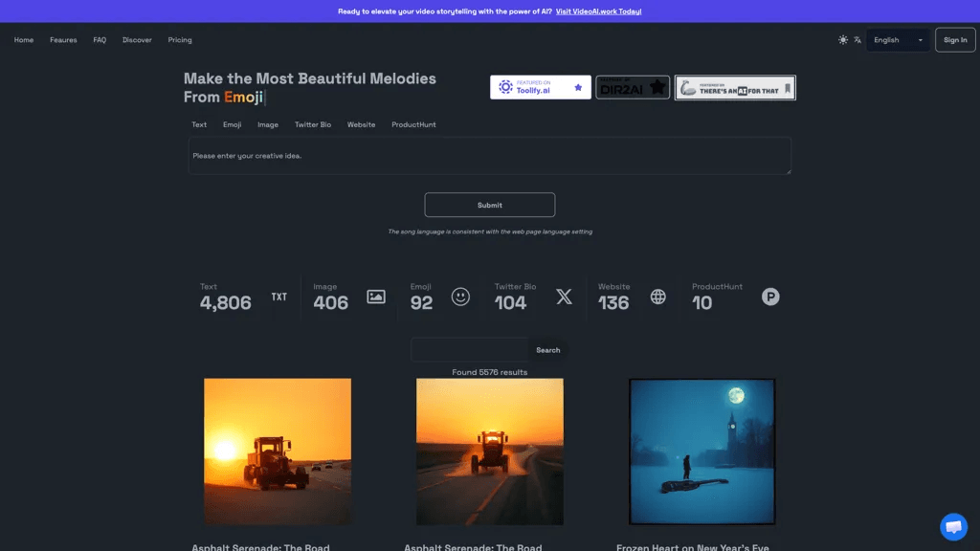The image size is (980, 551).
Task: Click the ProductHunt P logo icon
Action: pyautogui.click(x=770, y=297)
